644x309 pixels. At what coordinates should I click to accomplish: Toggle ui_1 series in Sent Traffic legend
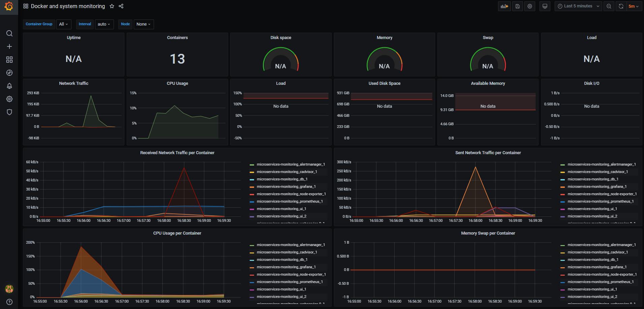click(592, 209)
